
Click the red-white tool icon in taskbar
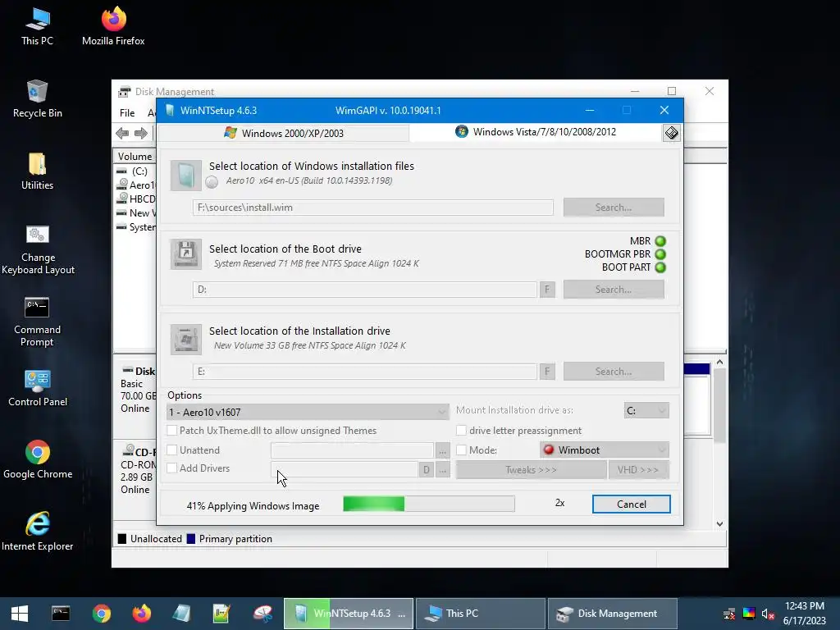tap(262, 614)
